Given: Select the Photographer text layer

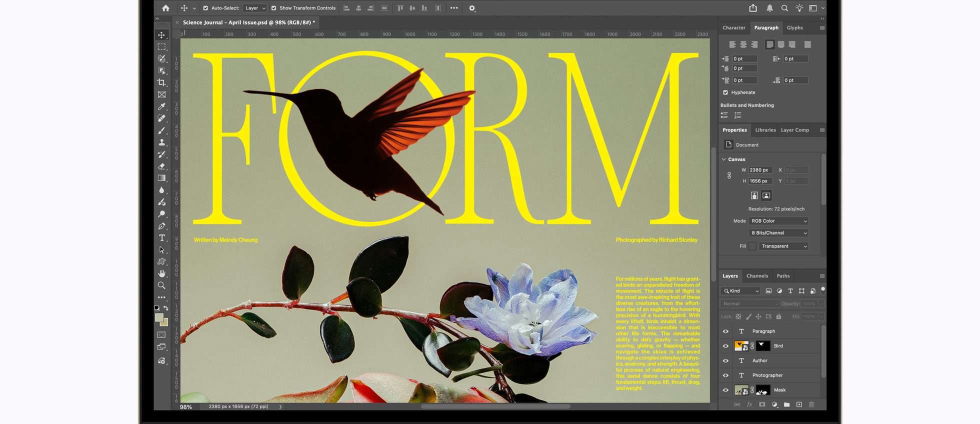Looking at the screenshot, I should [x=767, y=375].
